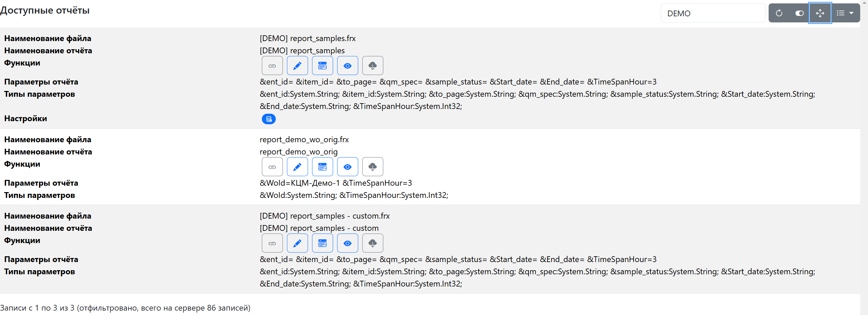The height and width of the screenshot is (315, 868).
Task: Copy link for report_demo_wo_orig report
Action: coord(272,167)
